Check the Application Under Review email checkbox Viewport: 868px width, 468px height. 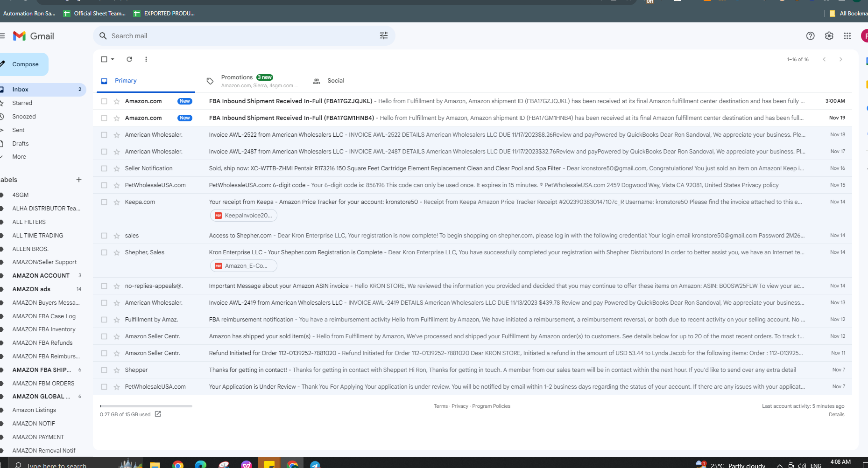pyautogui.click(x=104, y=387)
